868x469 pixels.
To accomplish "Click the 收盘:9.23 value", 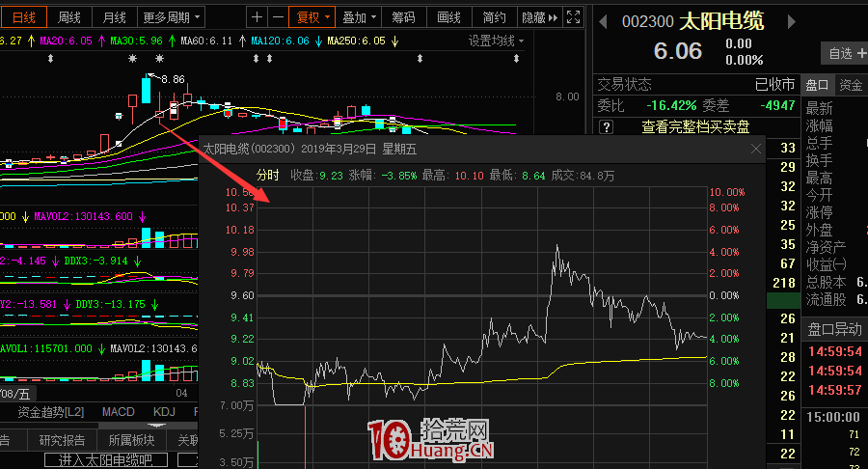I will pyautogui.click(x=316, y=176).
